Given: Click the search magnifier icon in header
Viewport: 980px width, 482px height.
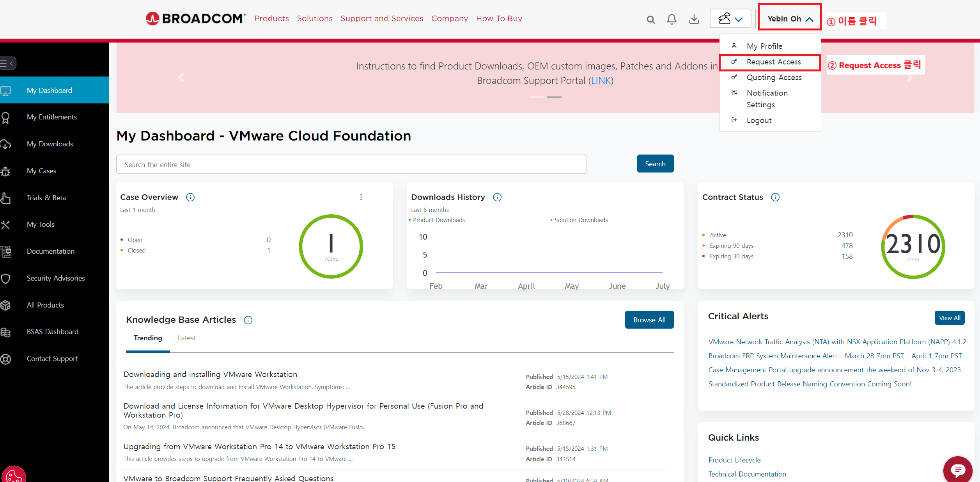Looking at the screenshot, I should 650,20.
